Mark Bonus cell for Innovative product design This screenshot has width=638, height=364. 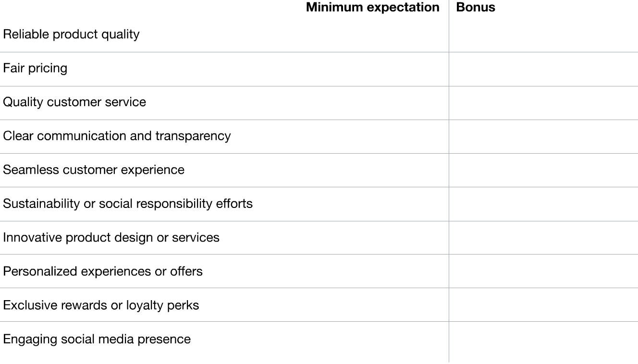543,238
